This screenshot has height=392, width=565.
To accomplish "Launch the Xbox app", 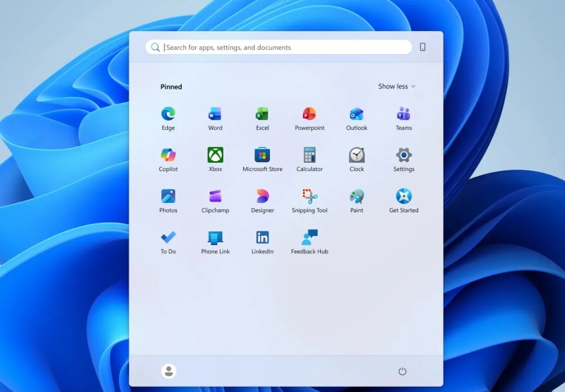I will pyautogui.click(x=215, y=160).
